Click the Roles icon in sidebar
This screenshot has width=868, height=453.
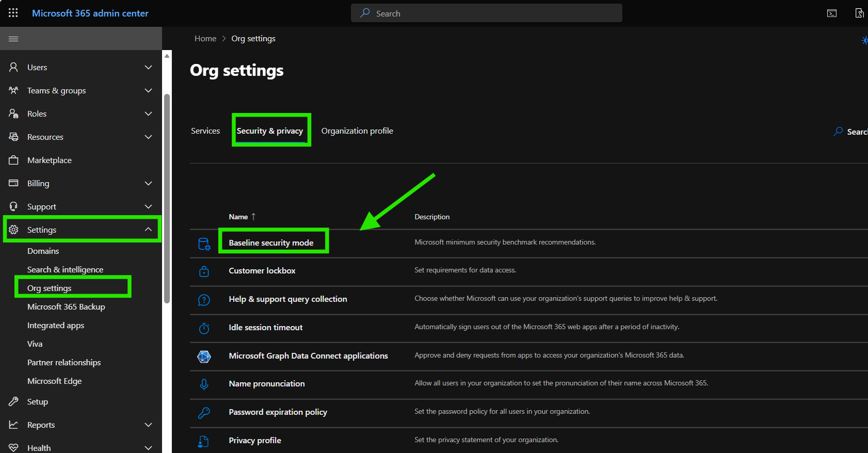tap(13, 114)
